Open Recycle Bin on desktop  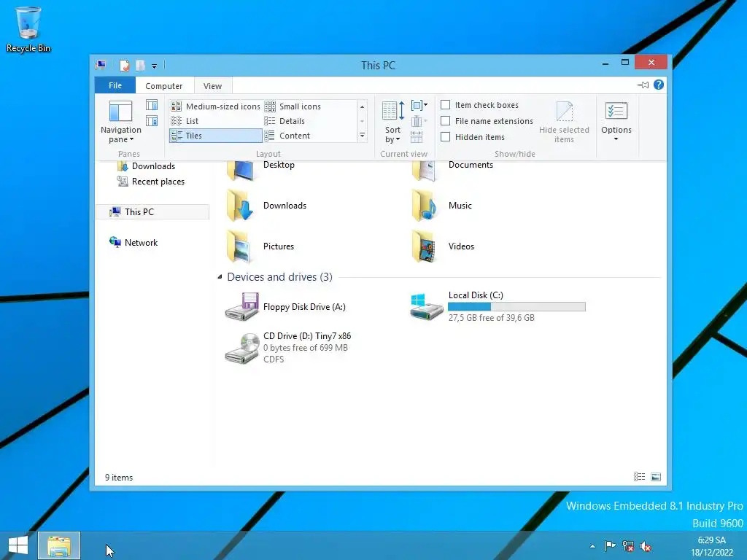point(28,29)
